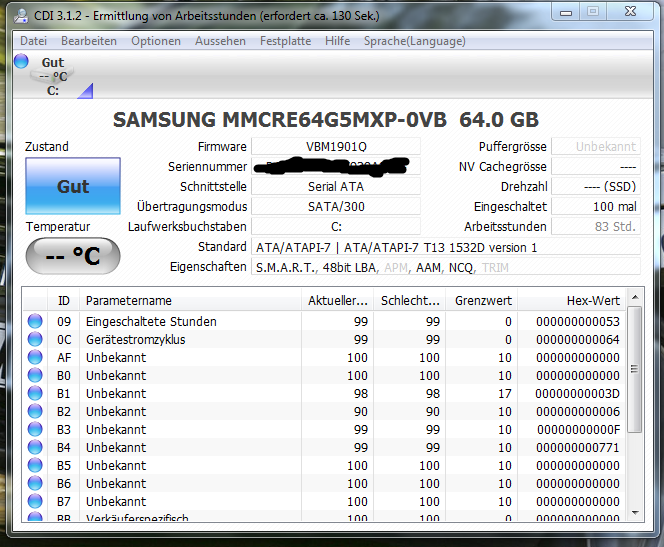Open the Aussehen menu

click(x=220, y=41)
